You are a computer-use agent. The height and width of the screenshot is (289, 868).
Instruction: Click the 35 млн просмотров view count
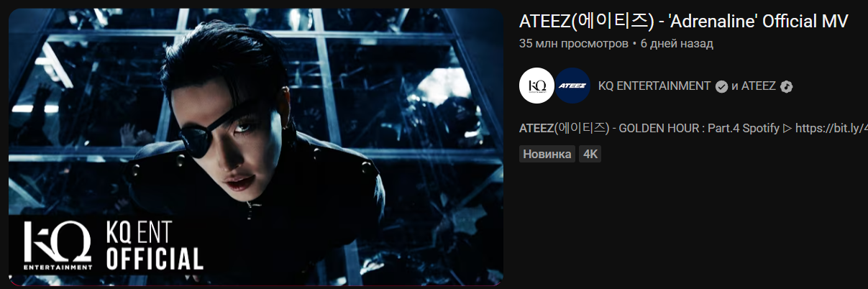(574, 44)
